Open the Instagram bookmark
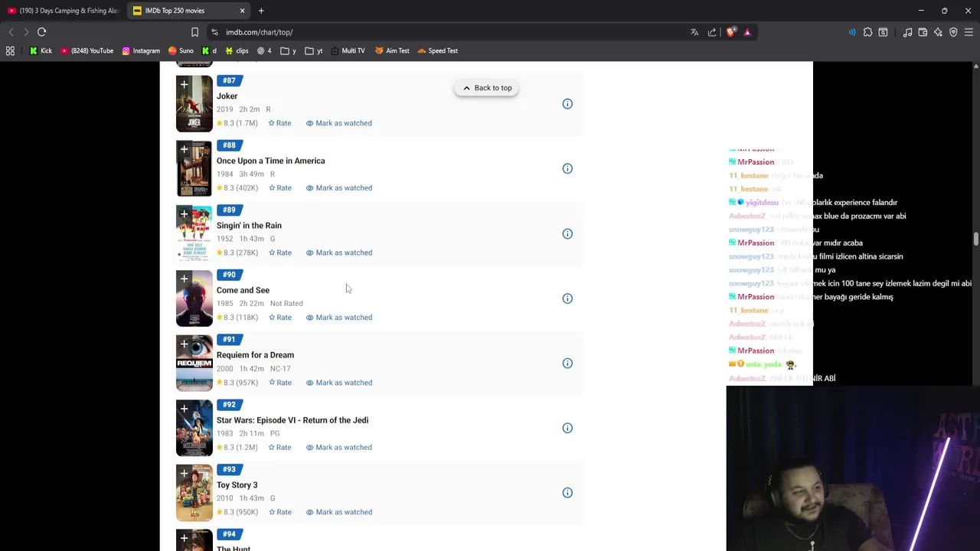 [x=141, y=51]
